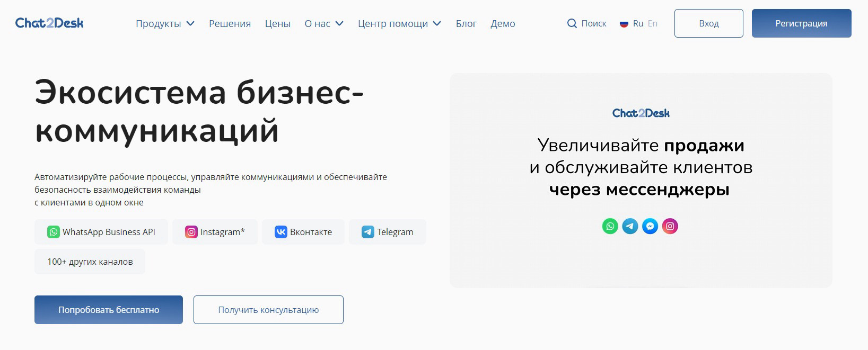868x350 pixels.
Task: Select the Вконтакте channel chip
Action: coord(303,232)
